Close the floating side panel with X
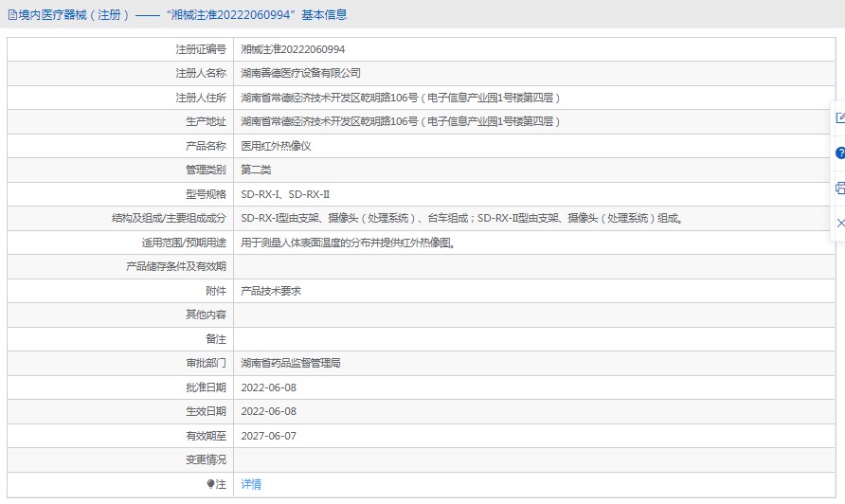The height and width of the screenshot is (504, 845). click(840, 223)
